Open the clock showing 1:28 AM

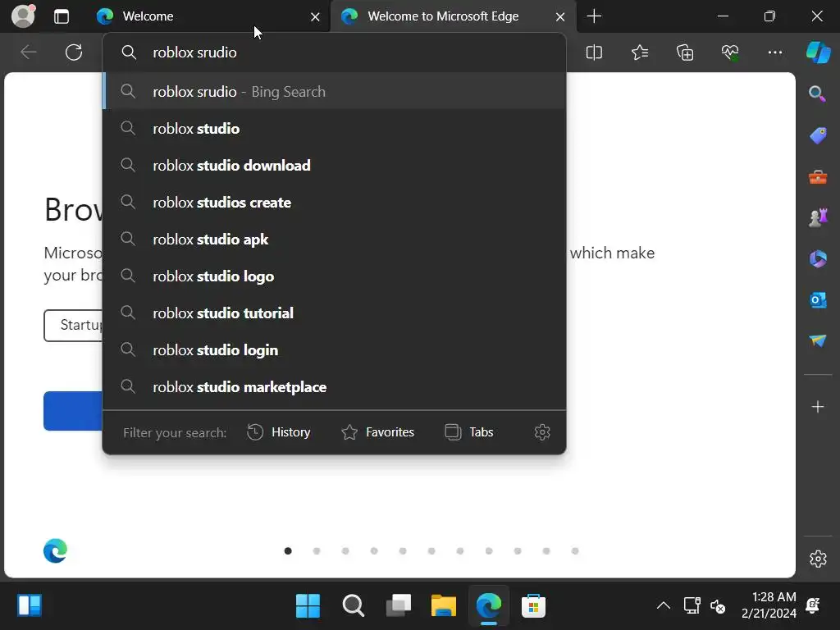tap(769, 605)
